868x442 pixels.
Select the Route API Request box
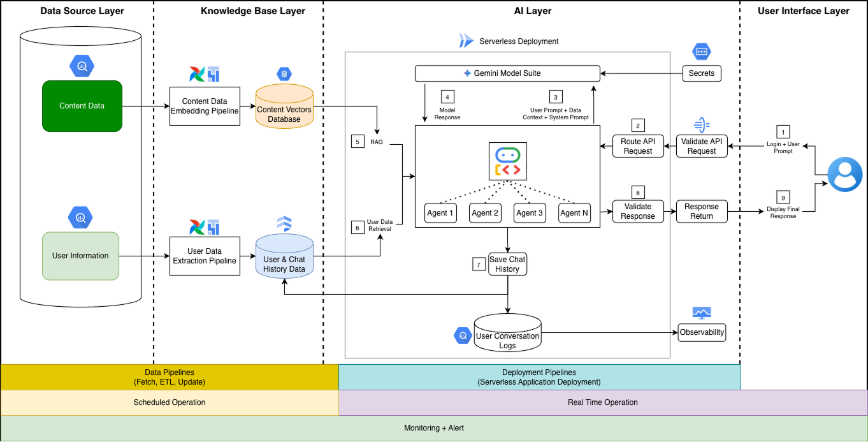click(x=638, y=146)
